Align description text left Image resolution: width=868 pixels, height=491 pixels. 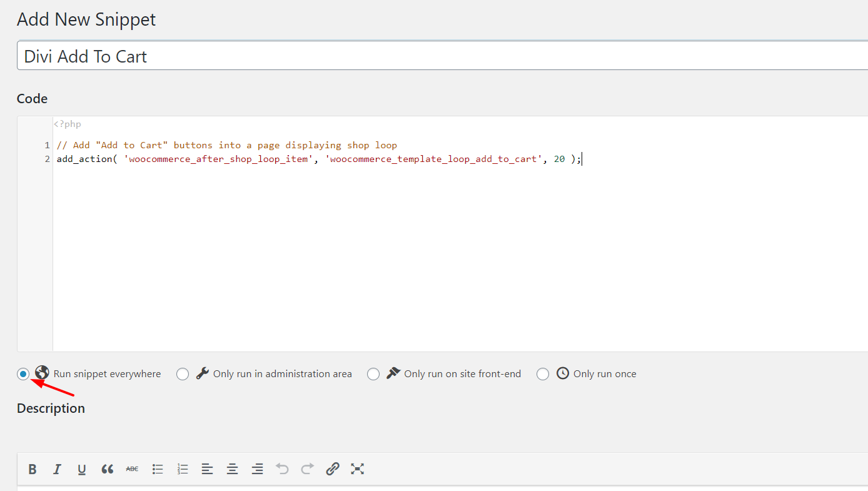[207, 468]
